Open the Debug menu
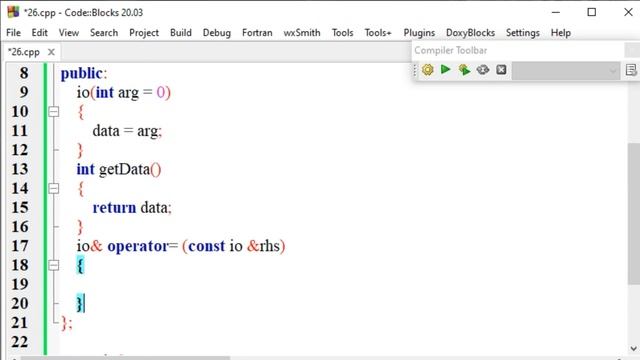Screen dimensions: 640x360 [217, 33]
